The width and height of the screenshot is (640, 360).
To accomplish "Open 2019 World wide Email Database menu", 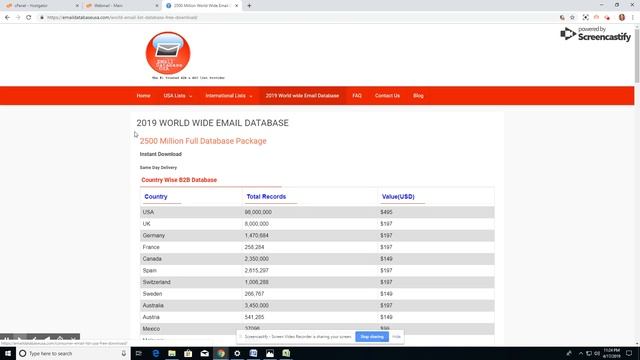I will point(302,96).
